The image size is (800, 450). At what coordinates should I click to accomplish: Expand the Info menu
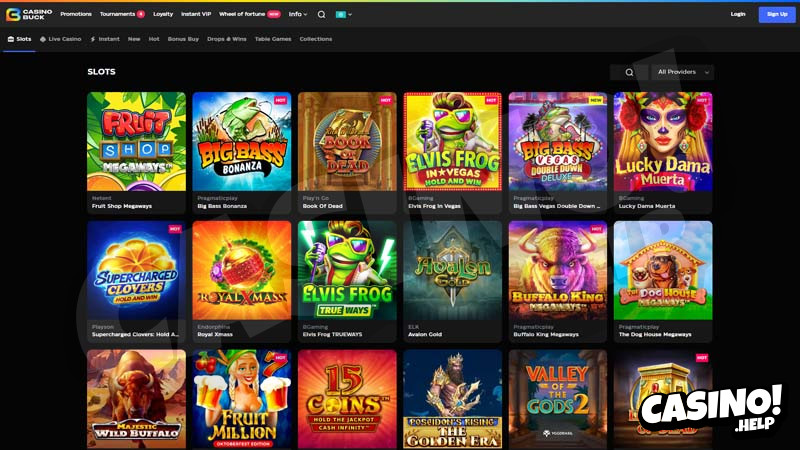[x=298, y=14]
